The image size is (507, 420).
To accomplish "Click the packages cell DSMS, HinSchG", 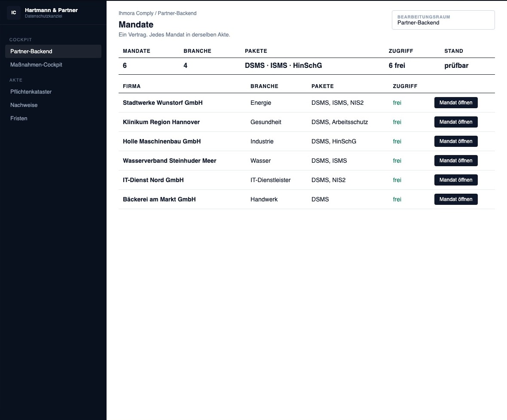I will point(334,141).
